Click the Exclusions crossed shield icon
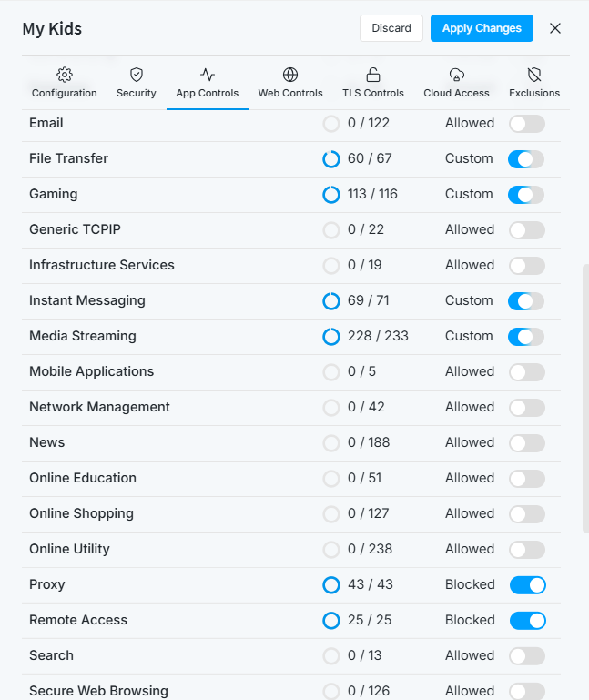 coord(534,75)
